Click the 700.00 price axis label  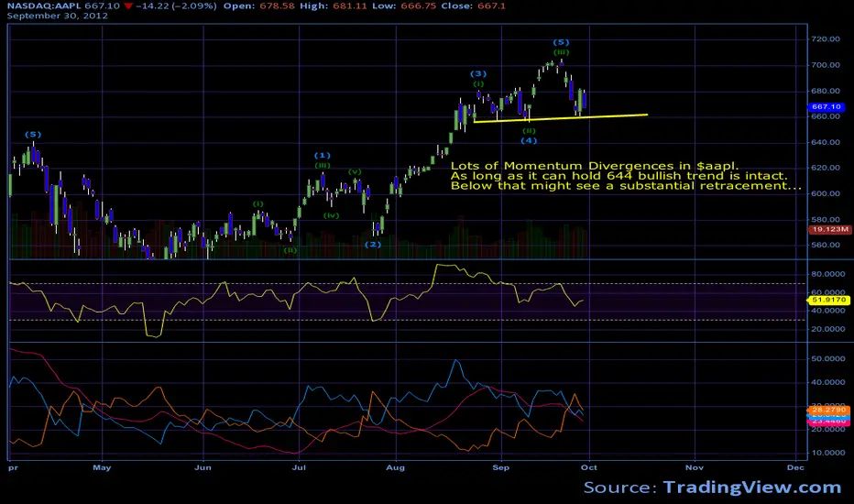[x=826, y=65]
